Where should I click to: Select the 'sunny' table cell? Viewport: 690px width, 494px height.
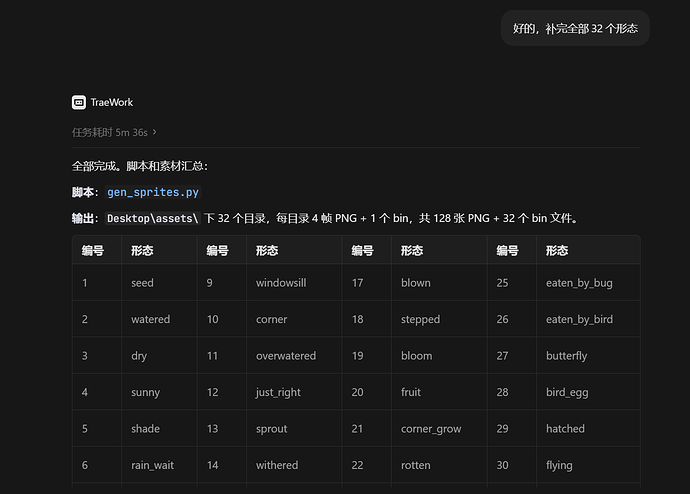point(159,392)
